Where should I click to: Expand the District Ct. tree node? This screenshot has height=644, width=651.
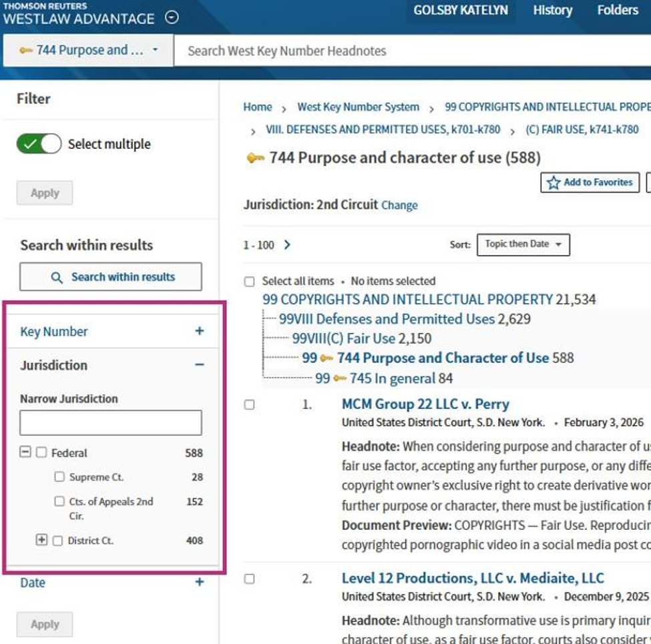pos(41,540)
